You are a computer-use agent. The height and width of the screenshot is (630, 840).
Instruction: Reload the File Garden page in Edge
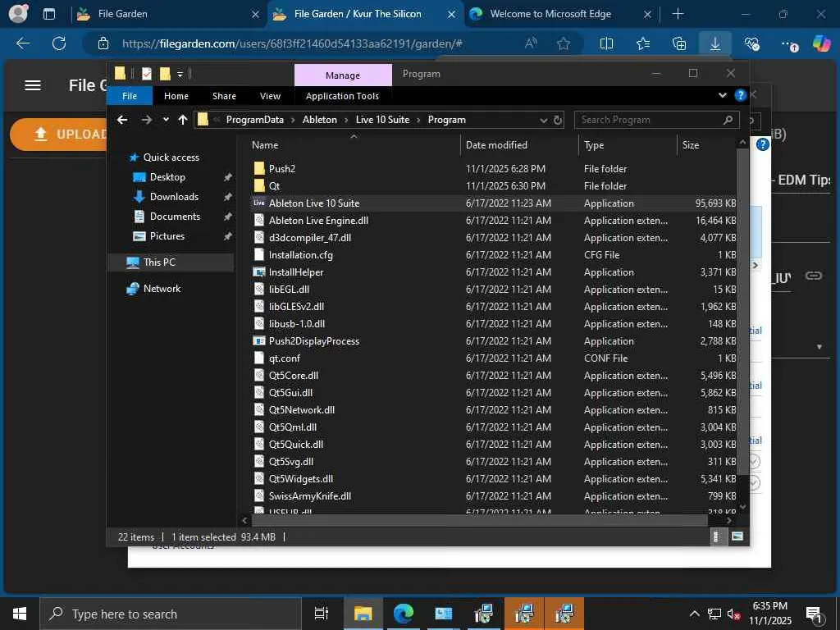tap(59, 43)
